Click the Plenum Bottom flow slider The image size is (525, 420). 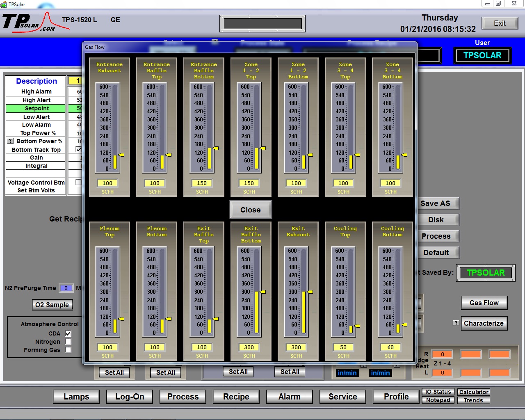point(162,292)
